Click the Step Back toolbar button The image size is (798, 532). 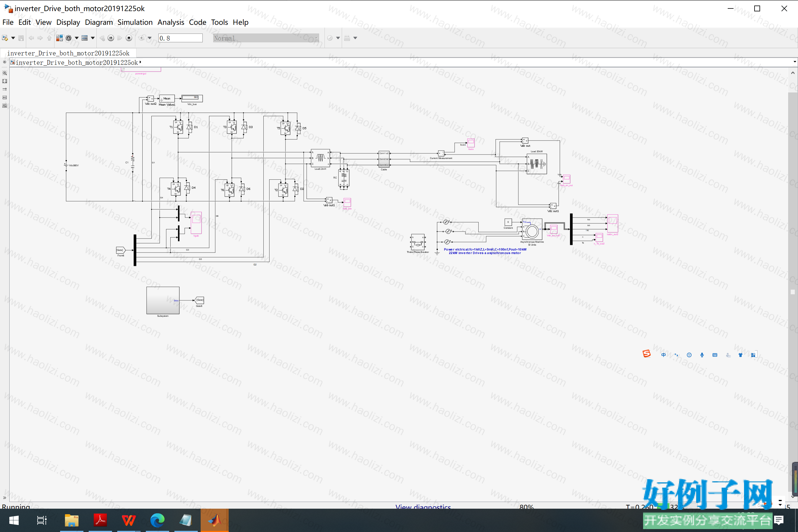(102, 38)
